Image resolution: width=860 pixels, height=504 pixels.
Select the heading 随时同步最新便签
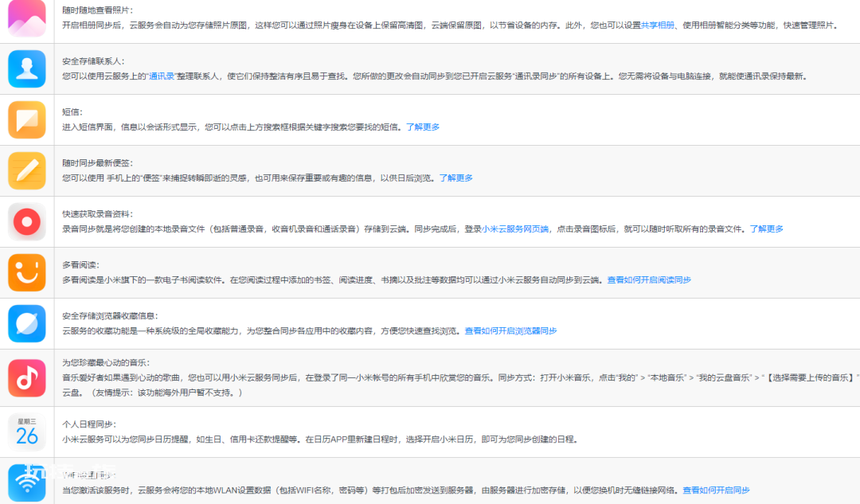coord(98,163)
